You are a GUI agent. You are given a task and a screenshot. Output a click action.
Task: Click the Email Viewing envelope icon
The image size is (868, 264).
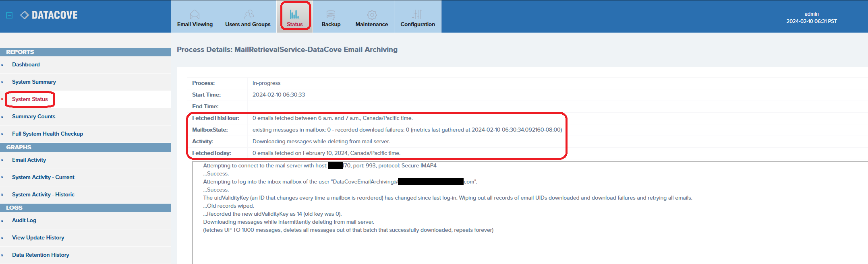coord(195,14)
